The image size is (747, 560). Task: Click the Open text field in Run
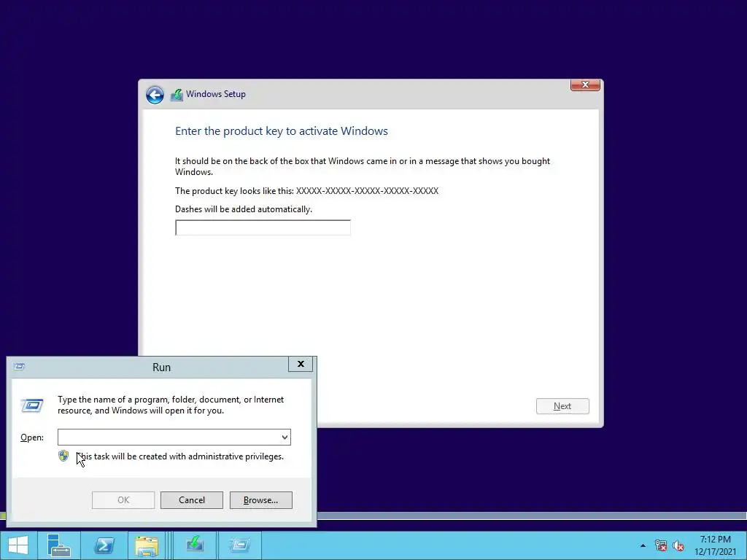click(169, 437)
